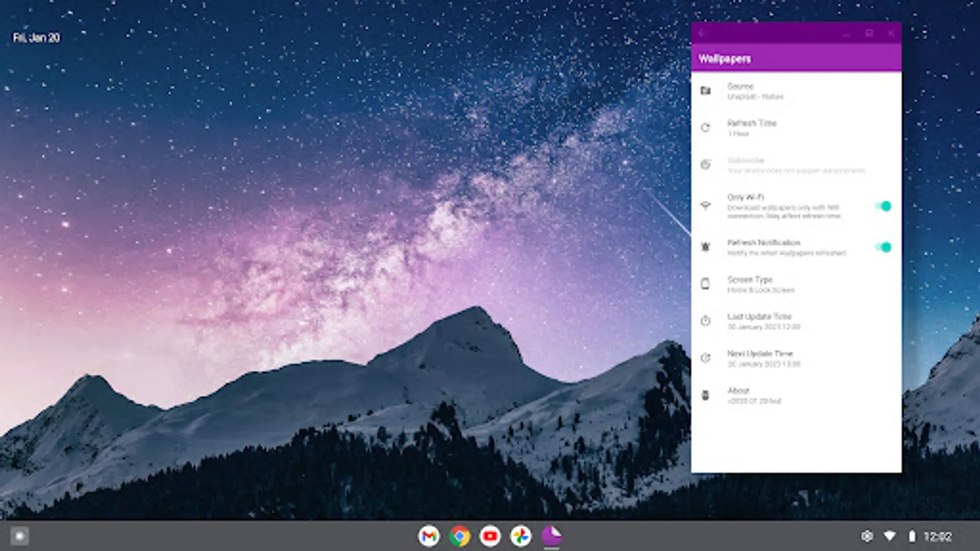Open the Refresh Time setting
The image size is (980, 551).
pos(796,128)
